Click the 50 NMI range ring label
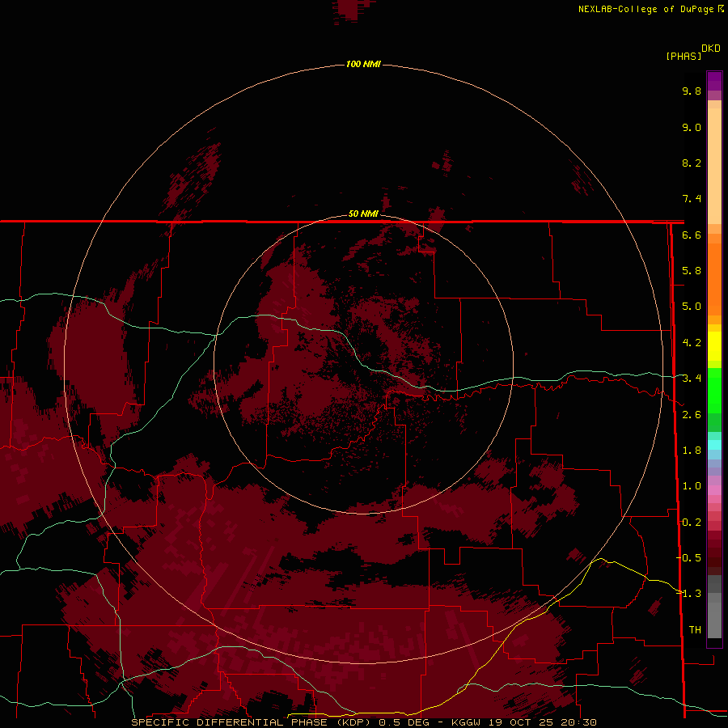This screenshot has height=728, width=728. point(363,214)
